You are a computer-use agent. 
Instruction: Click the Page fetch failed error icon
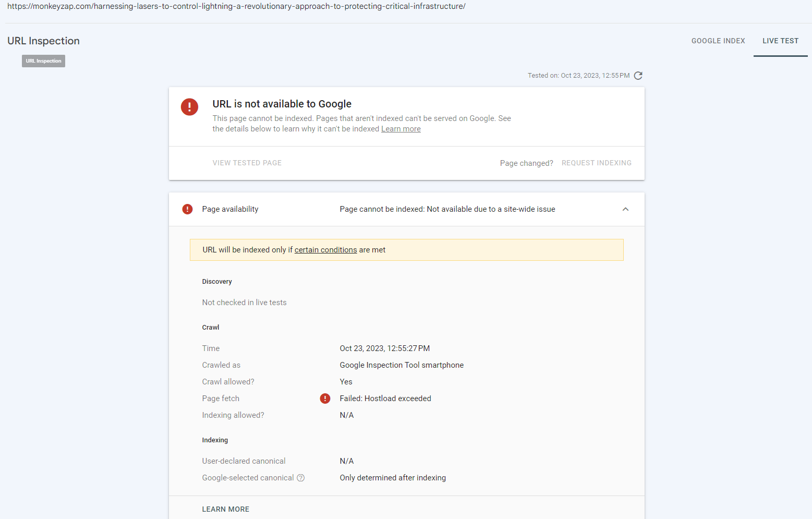[325, 399]
